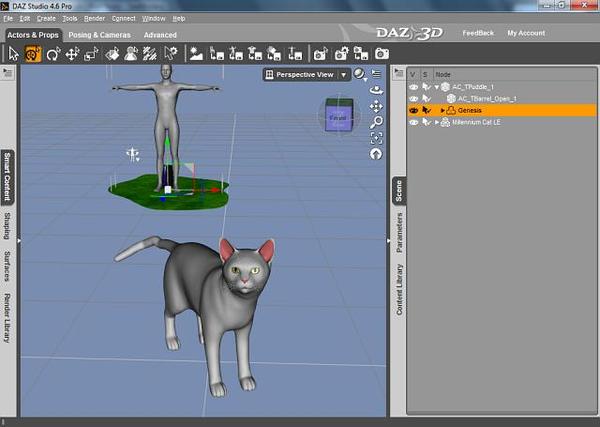Hide AC_TBarrel_Open_1 with its eye icon
Image resolution: width=600 pixels, height=427 pixels.
pos(413,99)
